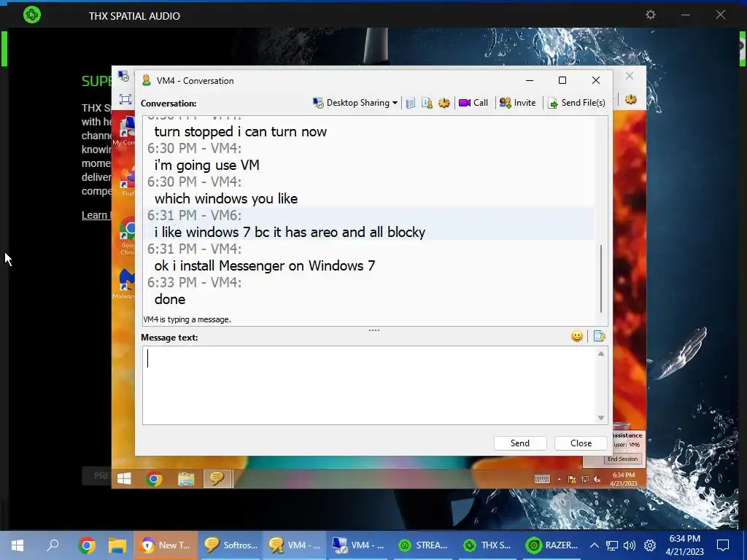
Task: Click the action center flag in the remote tray
Action: coord(572,480)
